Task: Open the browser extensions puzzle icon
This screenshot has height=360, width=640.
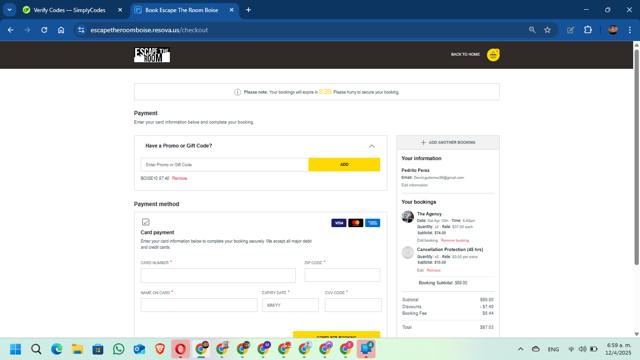Action: coord(588,30)
